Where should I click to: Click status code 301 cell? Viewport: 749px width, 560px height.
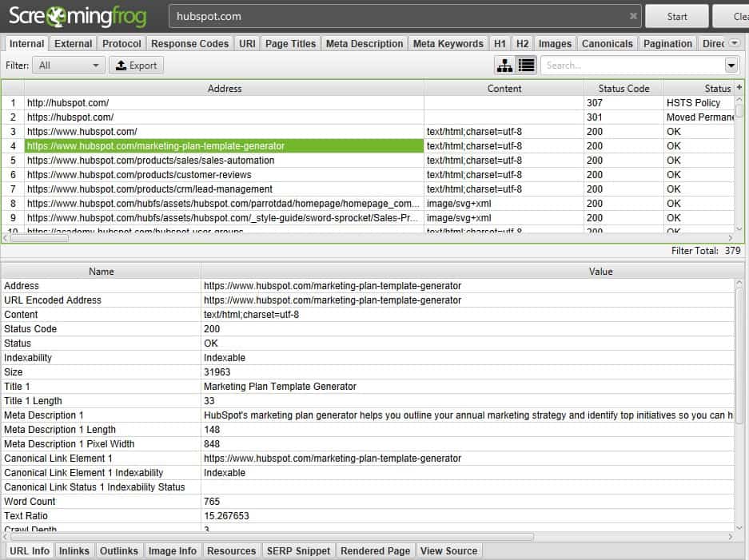point(624,117)
